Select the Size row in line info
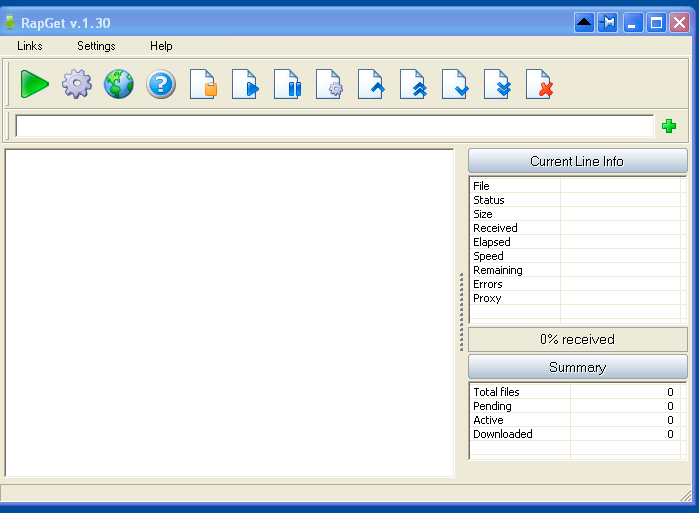This screenshot has height=513, width=699. (x=576, y=214)
